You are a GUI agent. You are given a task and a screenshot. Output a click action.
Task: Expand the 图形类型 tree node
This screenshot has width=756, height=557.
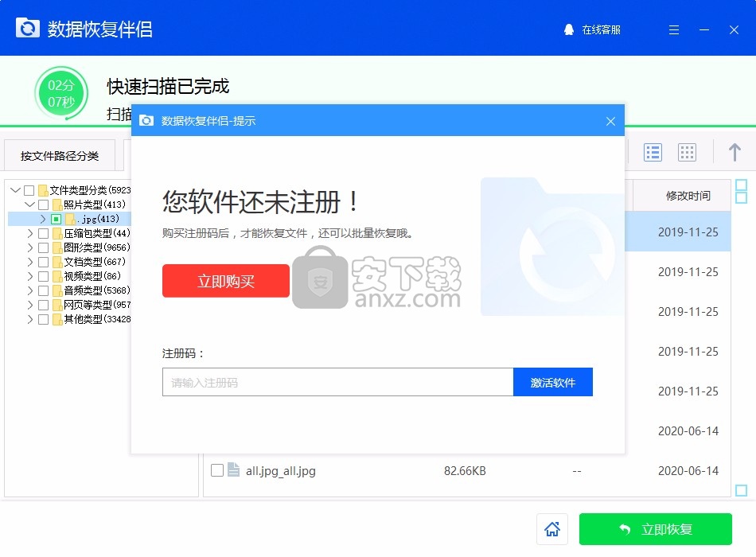pos(30,248)
